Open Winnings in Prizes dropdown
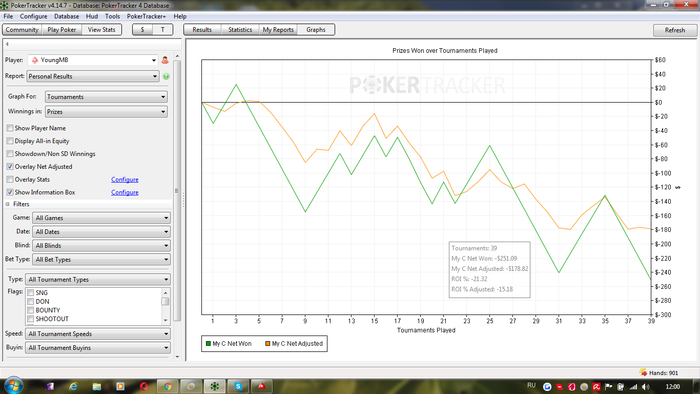 click(x=106, y=112)
